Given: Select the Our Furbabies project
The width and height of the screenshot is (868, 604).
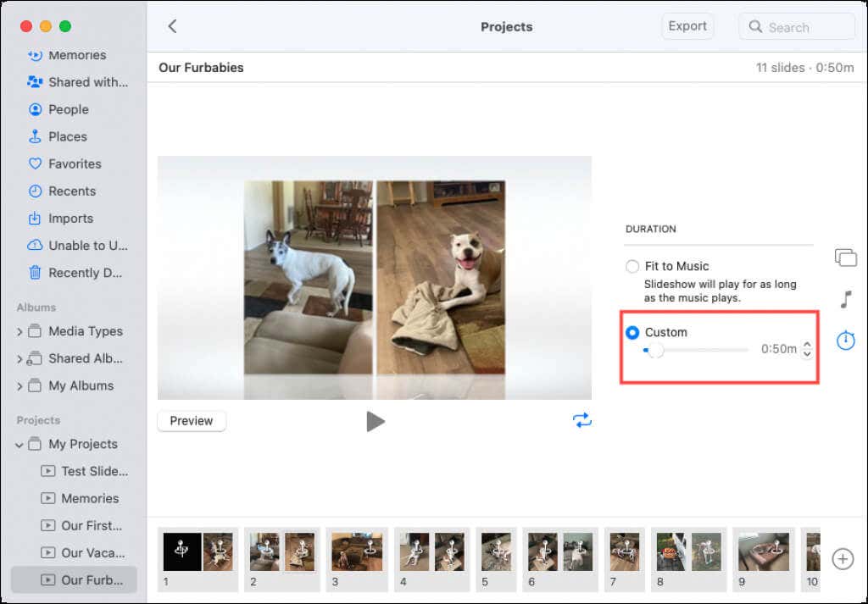Looking at the screenshot, I should coord(75,579).
